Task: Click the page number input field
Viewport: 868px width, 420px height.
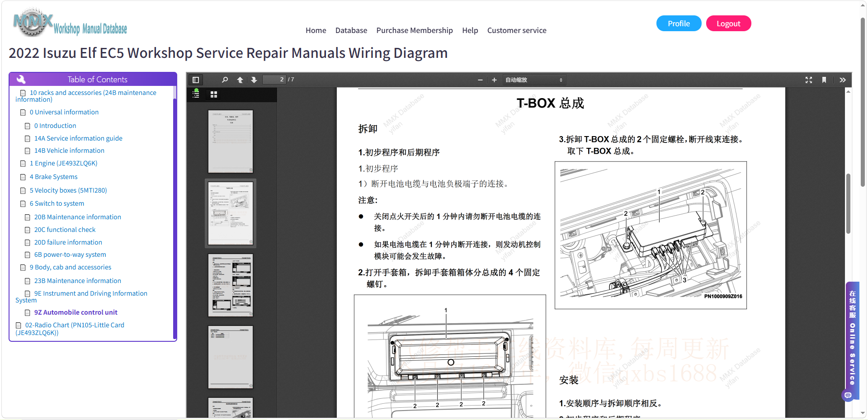Action: click(274, 80)
